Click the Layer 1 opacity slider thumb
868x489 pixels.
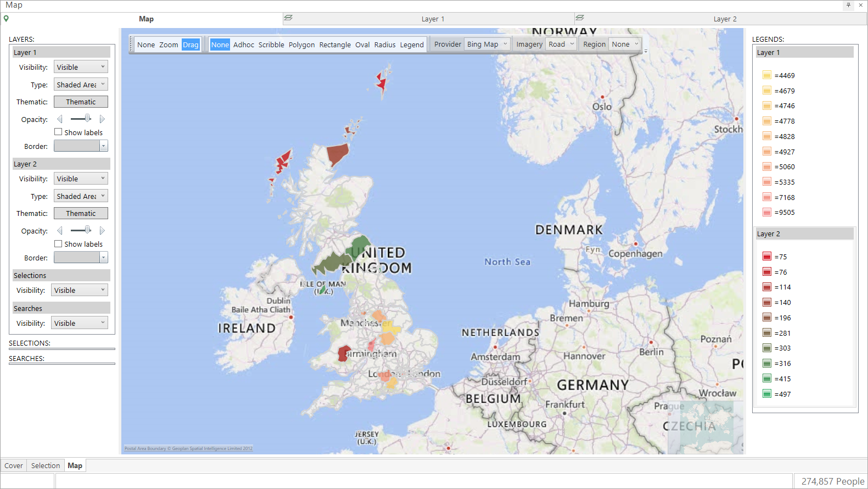click(x=88, y=119)
